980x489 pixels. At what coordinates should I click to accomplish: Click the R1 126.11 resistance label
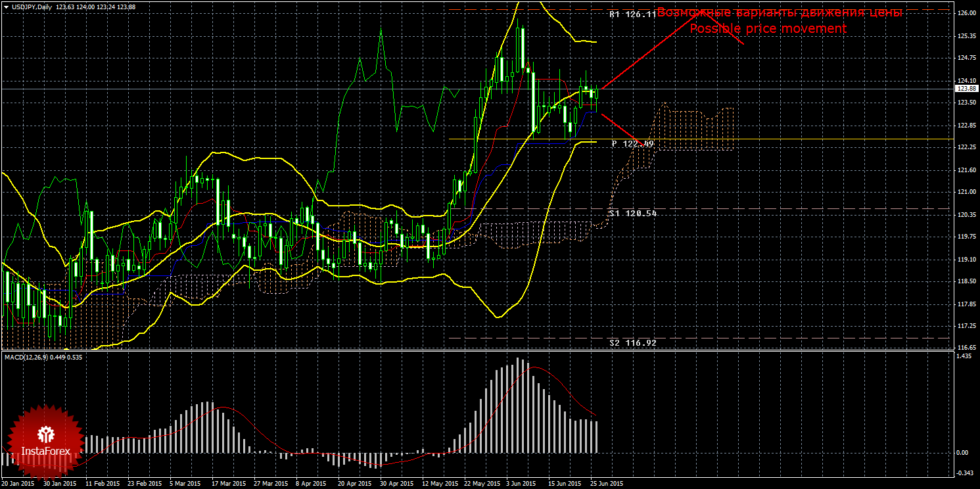[632, 14]
